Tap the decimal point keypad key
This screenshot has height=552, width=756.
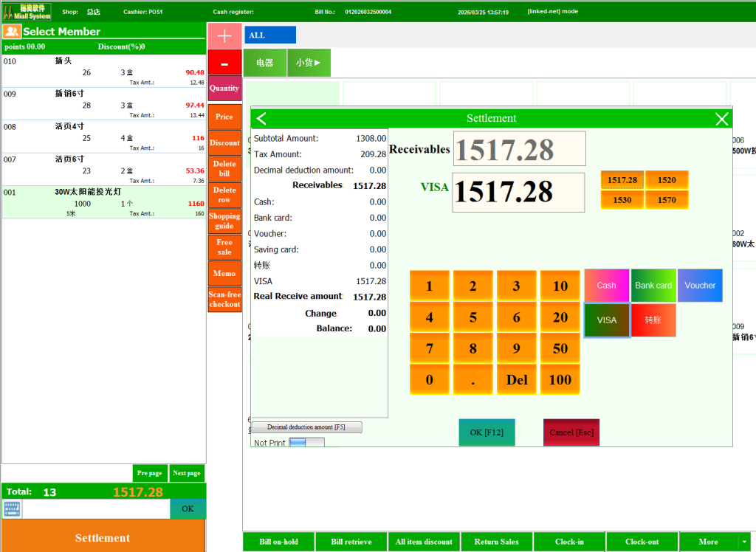(x=472, y=379)
